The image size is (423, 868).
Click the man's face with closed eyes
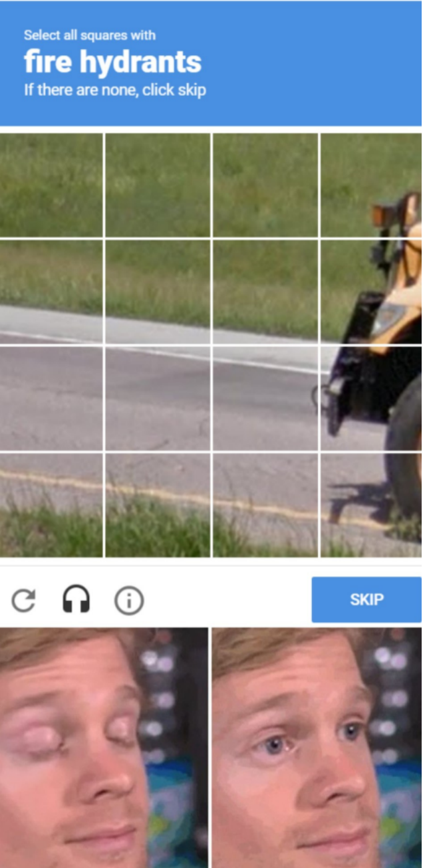104,748
